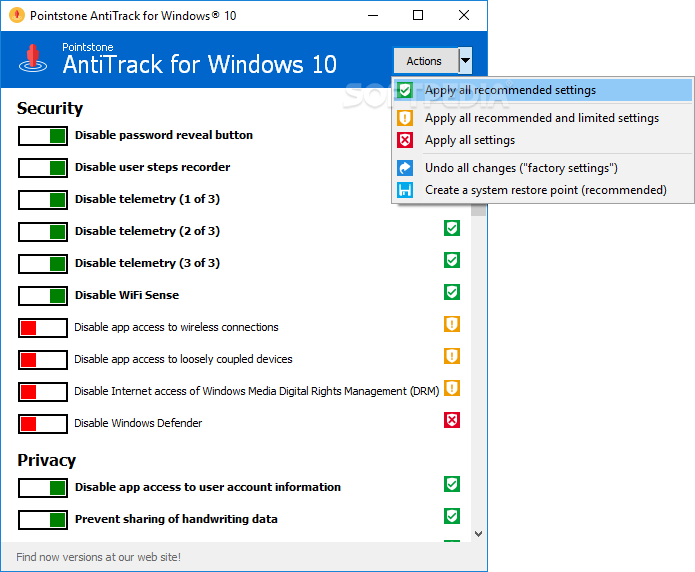Viewport: 695px width, 572px height.
Task: Click orange limited icon for loosely coupled devices
Action: click(452, 356)
